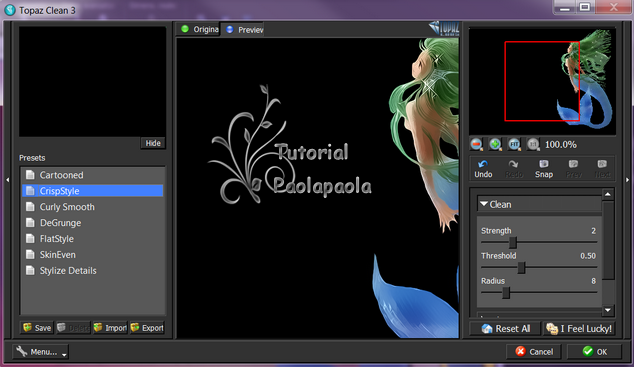634x367 pixels.
Task: Click the 1:1 actual size zoom icon
Action: point(533,144)
